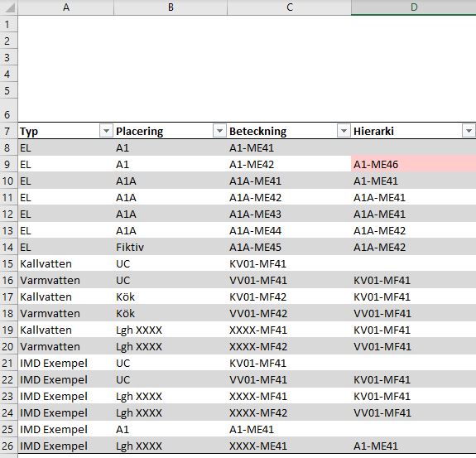This screenshot has height=458, width=476.
Task: Select cell A1-ME42 in Beteckning column
Action: (289, 164)
